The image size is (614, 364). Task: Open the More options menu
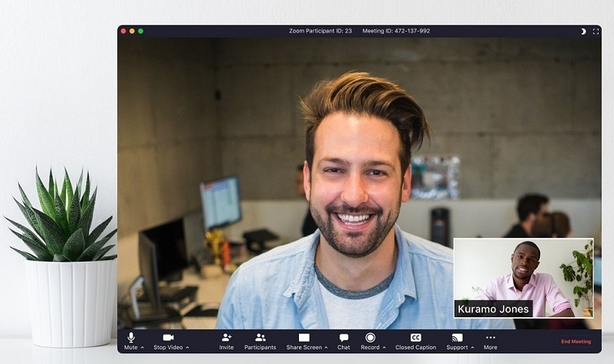click(490, 338)
